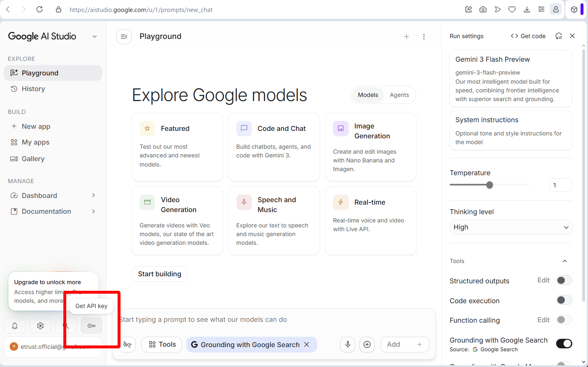Close the Run settings panel
Viewport: 588px width, 367px height.
572,36
